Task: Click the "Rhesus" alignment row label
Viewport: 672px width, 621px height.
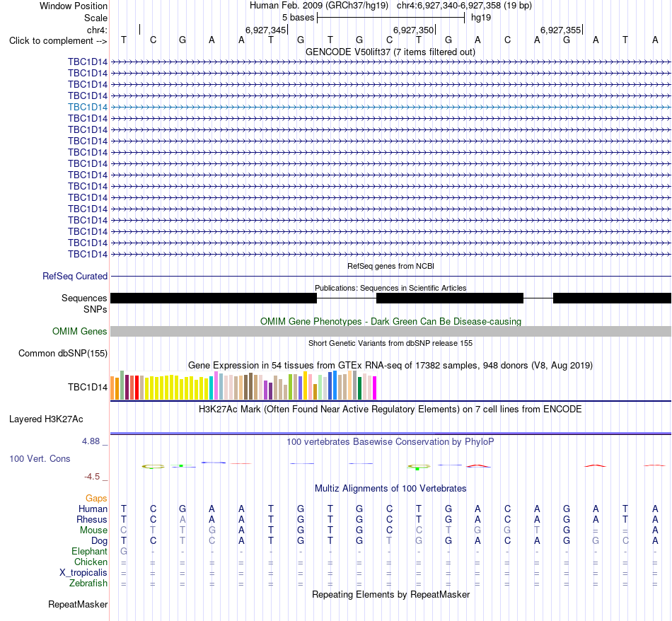Action: (x=91, y=519)
